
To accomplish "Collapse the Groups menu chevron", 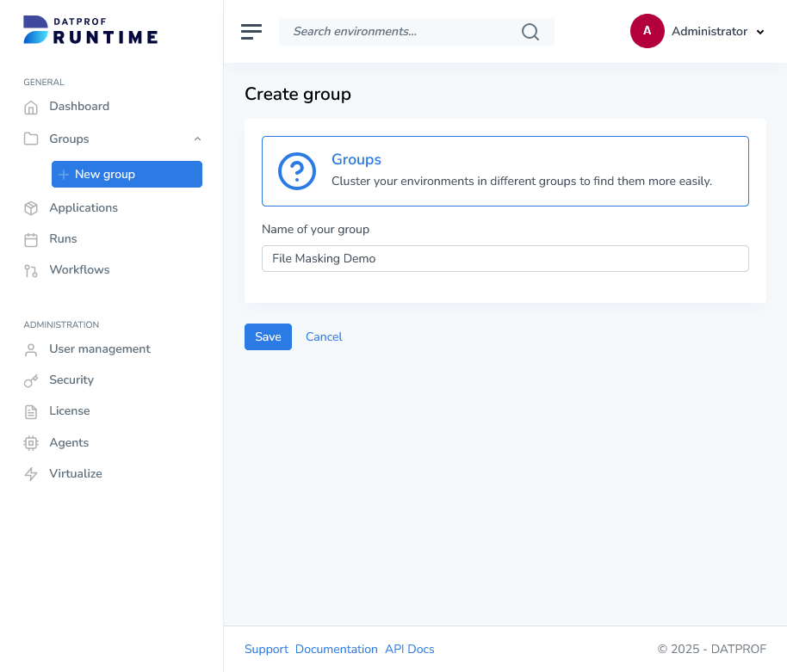I will tap(197, 139).
